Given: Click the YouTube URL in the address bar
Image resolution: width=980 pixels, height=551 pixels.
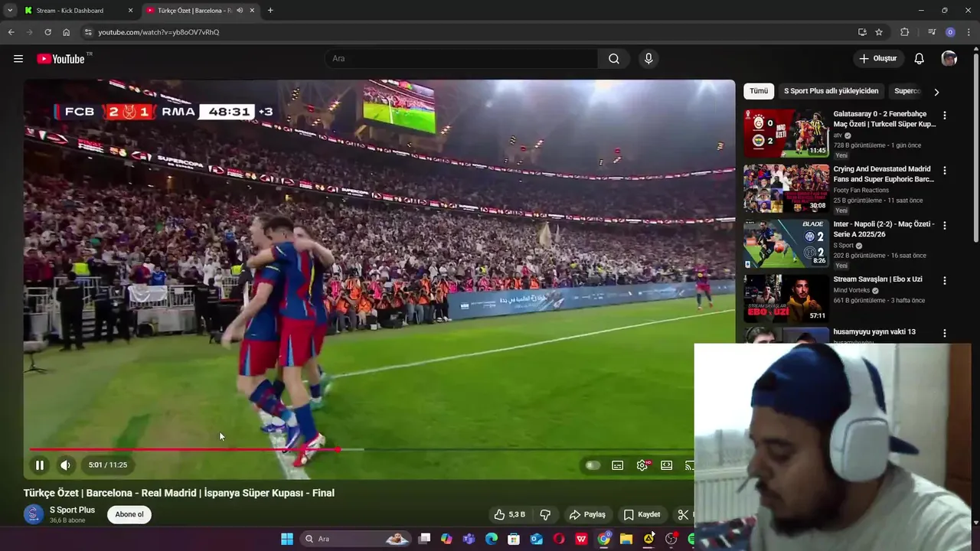Looking at the screenshot, I should tap(158, 32).
